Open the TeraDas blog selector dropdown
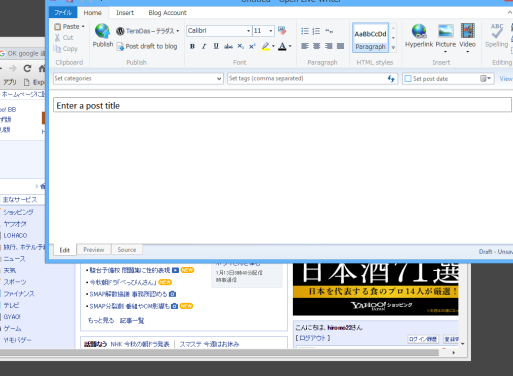This screenshot has height=376, width=513. point(178,31)
